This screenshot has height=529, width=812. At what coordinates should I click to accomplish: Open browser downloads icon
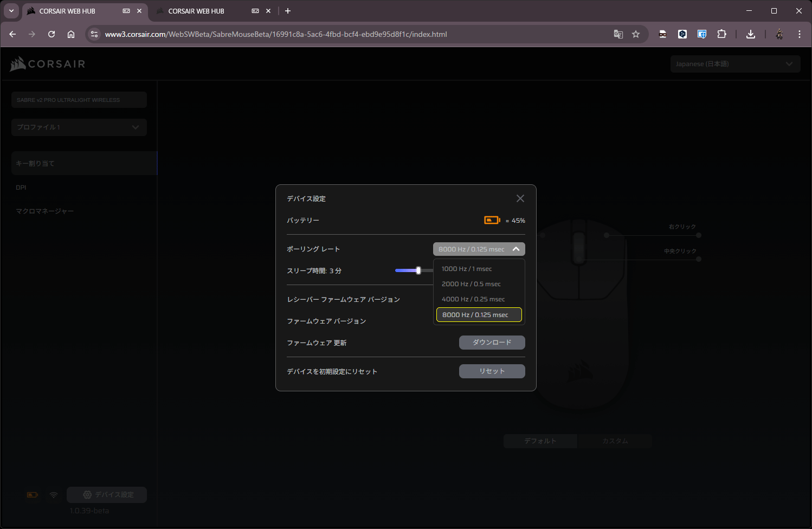(751, 34)
